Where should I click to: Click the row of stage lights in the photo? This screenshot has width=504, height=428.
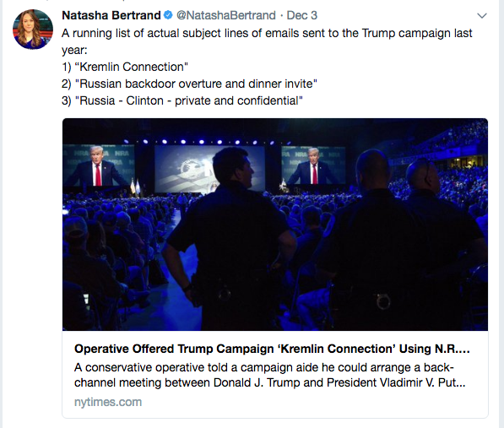(199, 142)
